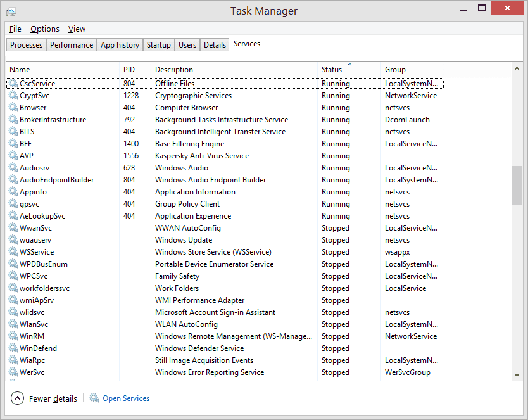Viewport: 528px width, 420px height.
Task: Select the WinDefend service gear icon
Action: coord(13,348)
